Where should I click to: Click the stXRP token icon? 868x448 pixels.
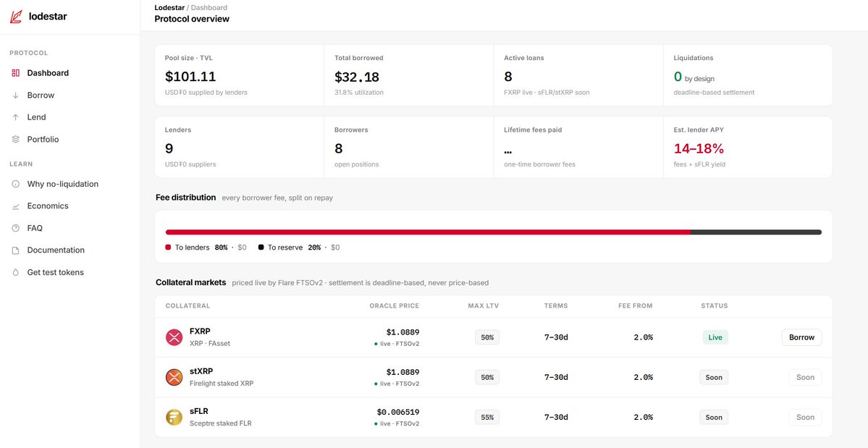click(174, 377)
